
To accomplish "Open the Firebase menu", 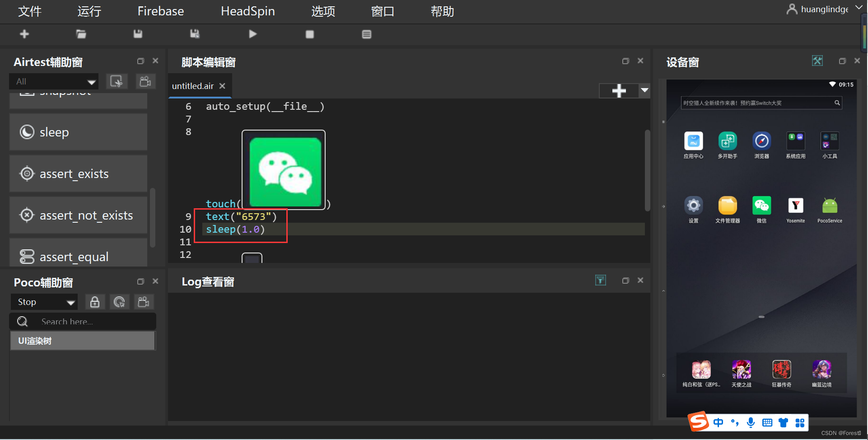I will (161, 11).
